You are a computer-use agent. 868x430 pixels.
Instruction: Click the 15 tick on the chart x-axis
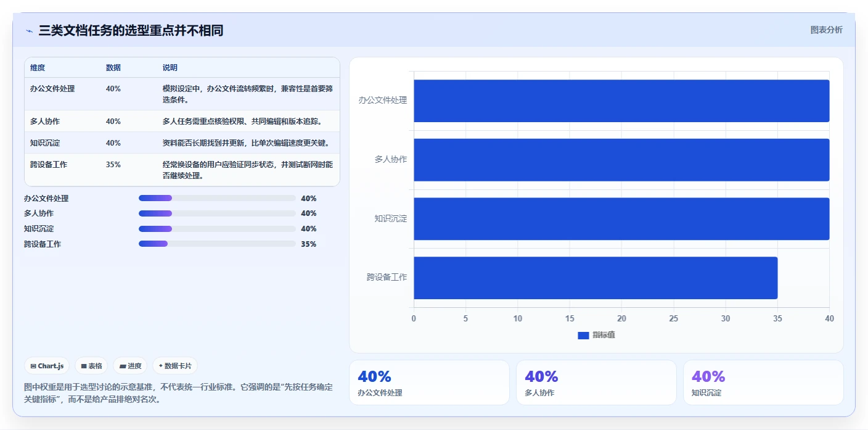click(x=570, y=318)
